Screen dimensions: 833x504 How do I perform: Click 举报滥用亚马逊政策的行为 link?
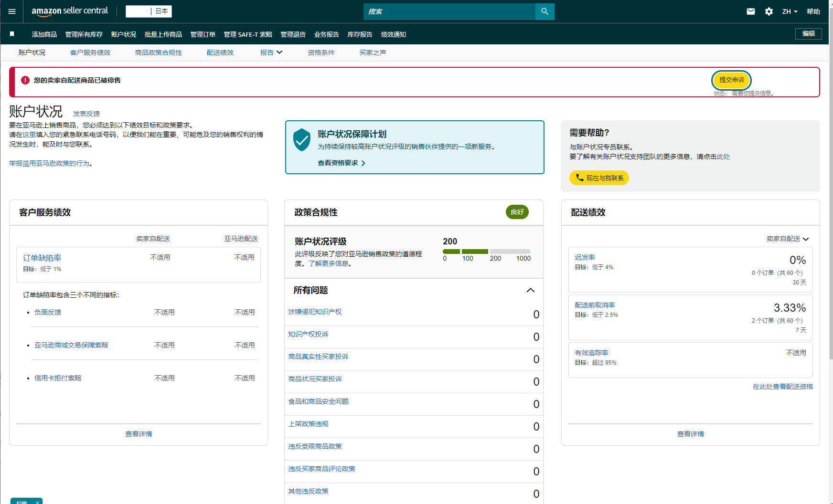coord(49,163)
